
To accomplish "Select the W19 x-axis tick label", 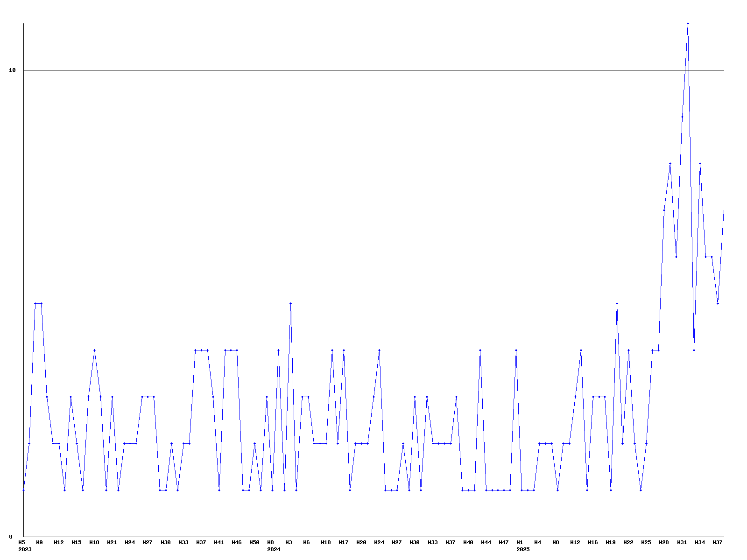I will pyautogui.click(x=611, y=543).
